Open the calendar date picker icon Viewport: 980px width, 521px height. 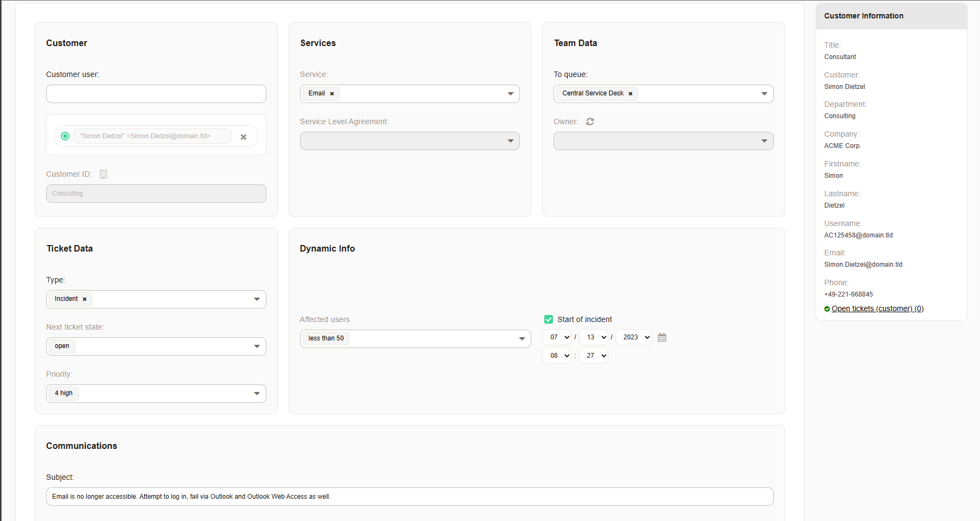click(662, 337)
